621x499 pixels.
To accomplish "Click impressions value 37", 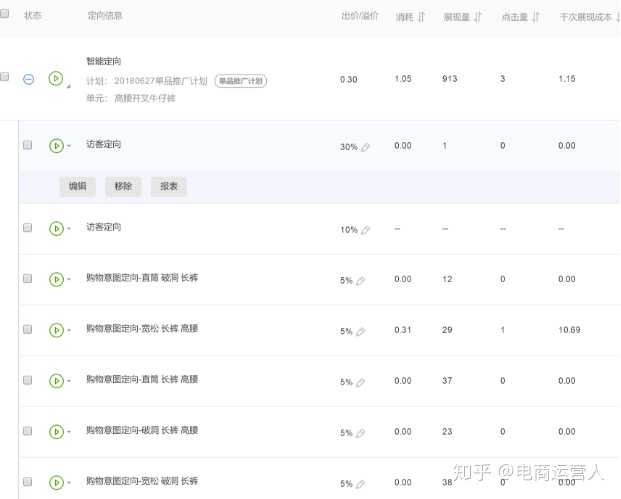I will [447, 381].
